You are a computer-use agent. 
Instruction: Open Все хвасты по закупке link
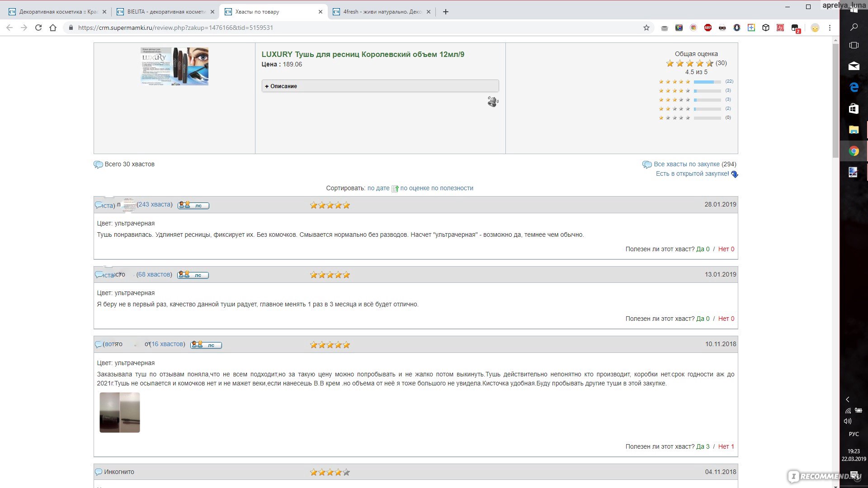tap(686, 164)
